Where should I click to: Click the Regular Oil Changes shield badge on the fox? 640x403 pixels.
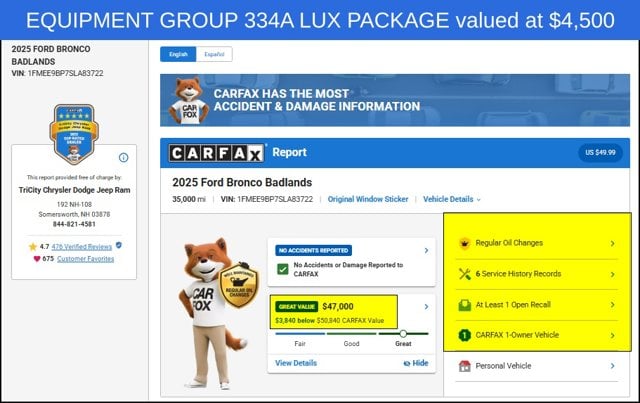coord(239,285)
